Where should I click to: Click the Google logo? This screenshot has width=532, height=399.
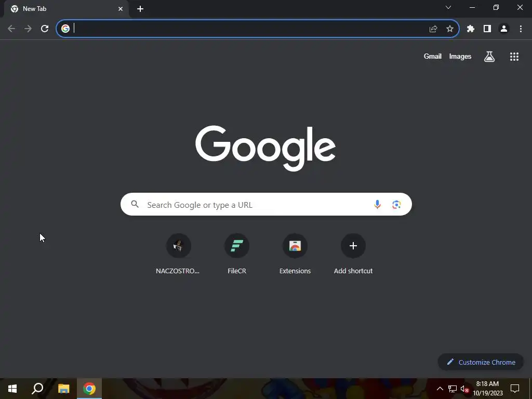pyautogui.click(x=265, y=148)
